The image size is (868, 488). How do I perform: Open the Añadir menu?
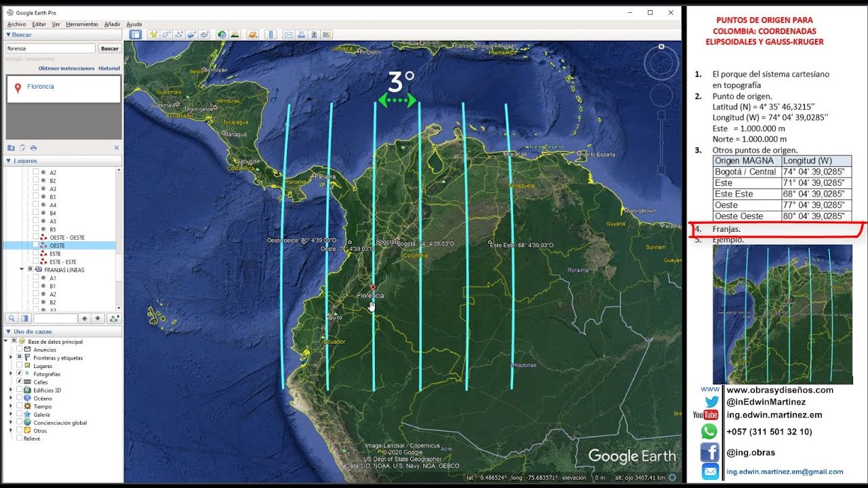pyautogui.click(x=112, y=24)
